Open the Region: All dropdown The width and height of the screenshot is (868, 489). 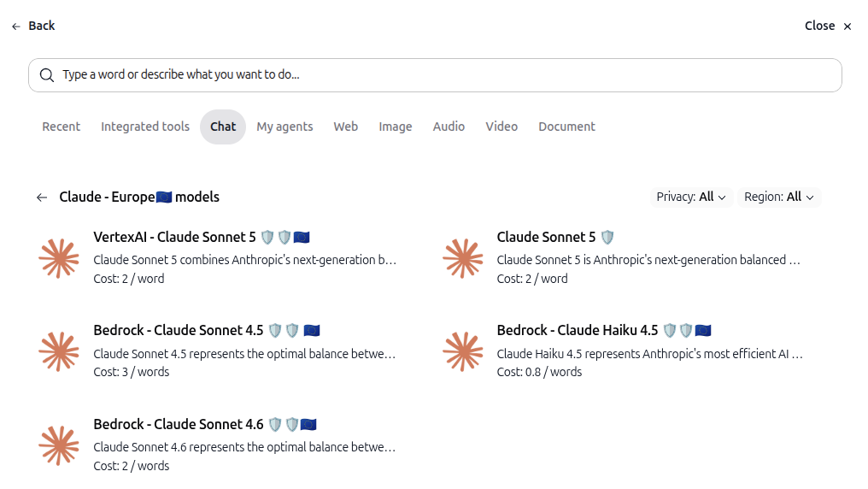tap(779, 197)
